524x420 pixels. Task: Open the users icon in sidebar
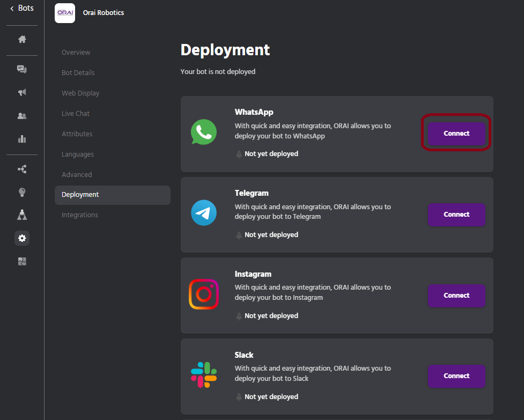pyautogui.click(x=22, y=116)
